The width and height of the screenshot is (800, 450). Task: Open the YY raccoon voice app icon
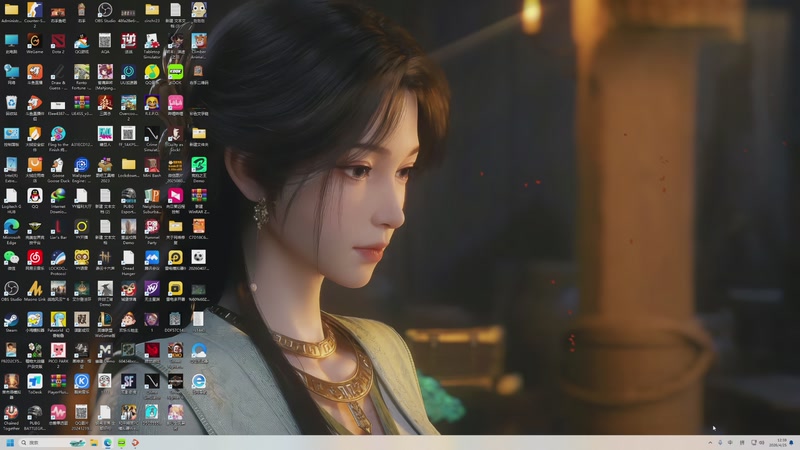tap(82, 258)
